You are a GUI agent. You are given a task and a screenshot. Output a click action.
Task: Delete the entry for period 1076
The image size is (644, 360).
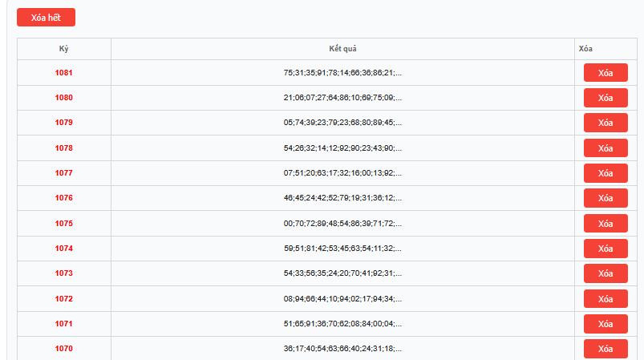(x=606, y=198)
